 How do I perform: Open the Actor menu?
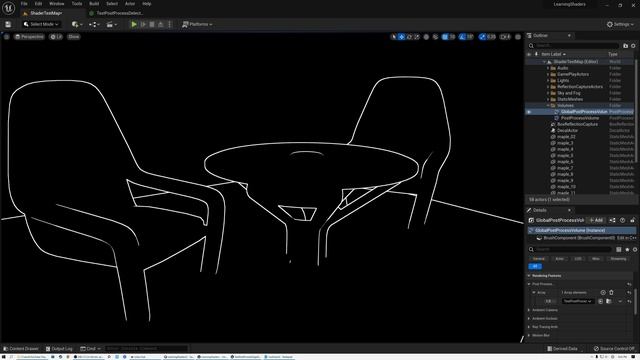point(130,4)
